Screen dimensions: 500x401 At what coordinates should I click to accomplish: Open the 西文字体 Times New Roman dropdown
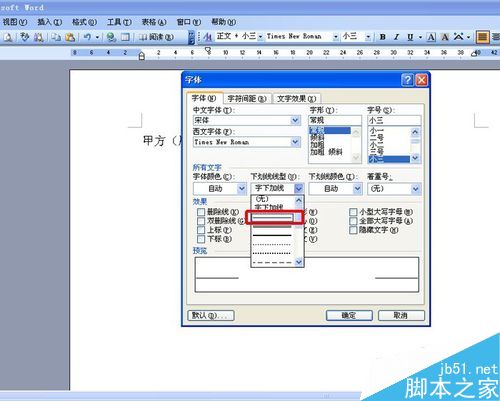click(x=295, y=142)
